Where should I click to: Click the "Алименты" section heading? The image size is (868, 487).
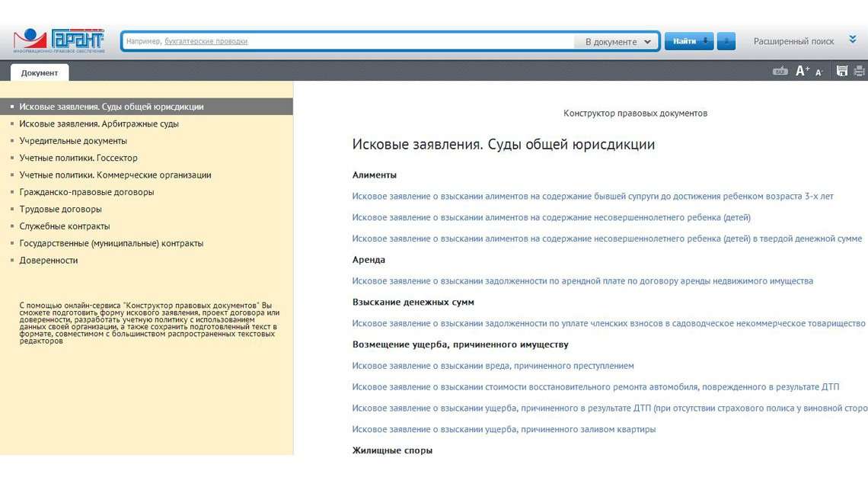pyautogui.click(x=374, y=175)
